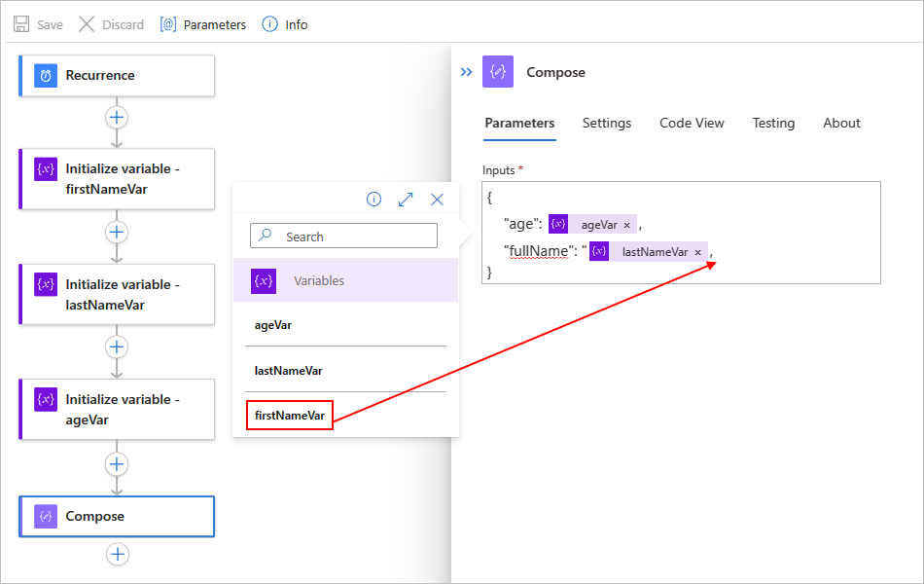This screenshot has height=584, width=924.
Task: Add step after Initialize variable firstNameVar
Action: tap(117, 233)
